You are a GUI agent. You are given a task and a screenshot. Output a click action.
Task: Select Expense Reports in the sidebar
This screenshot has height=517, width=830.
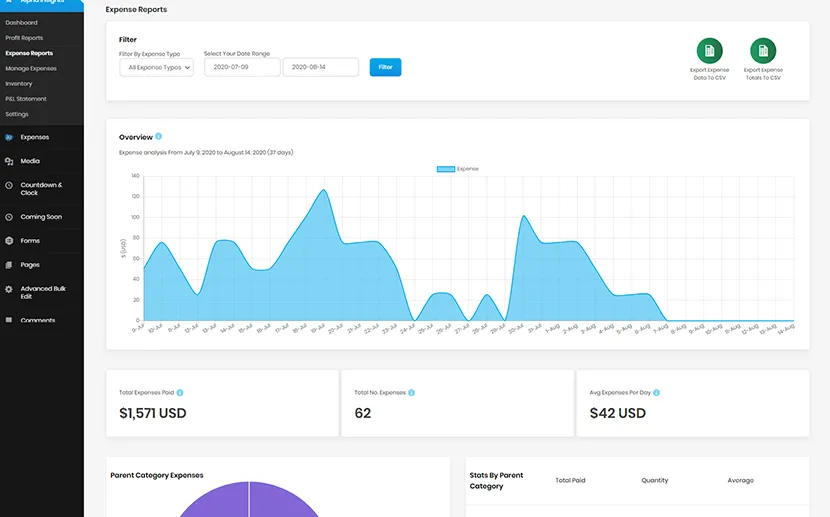click(x=29, y=53)
